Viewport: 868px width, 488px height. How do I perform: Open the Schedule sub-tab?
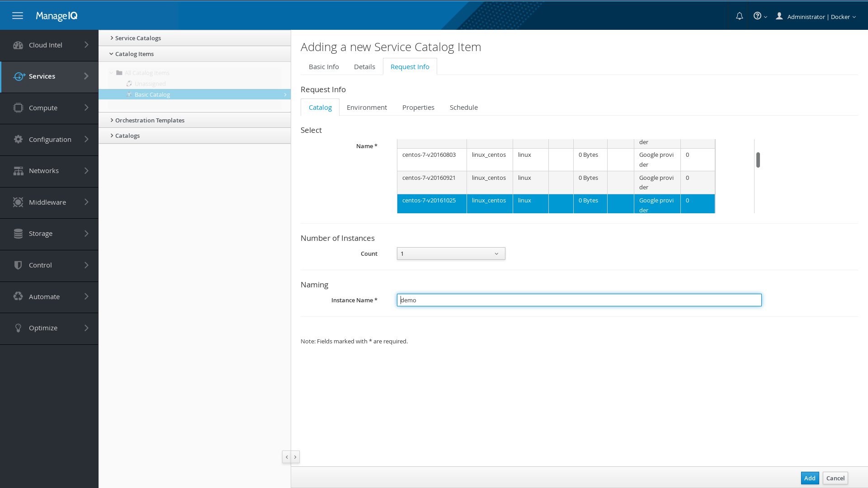point(463,107)
